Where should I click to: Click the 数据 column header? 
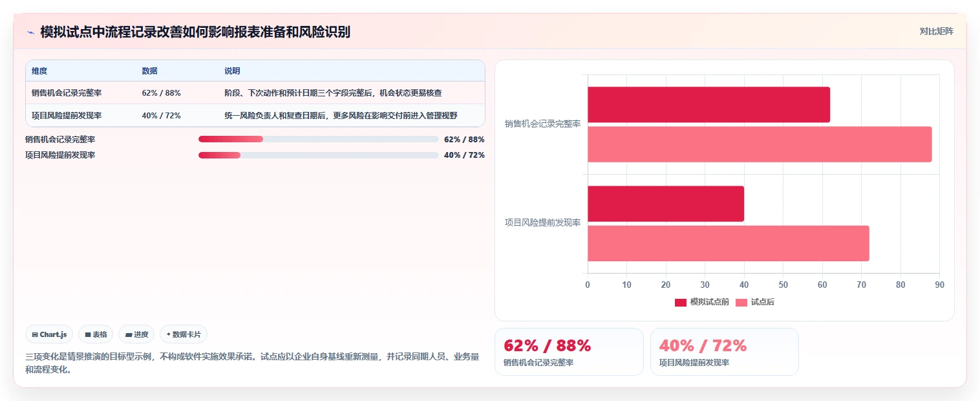pos(149,71)
